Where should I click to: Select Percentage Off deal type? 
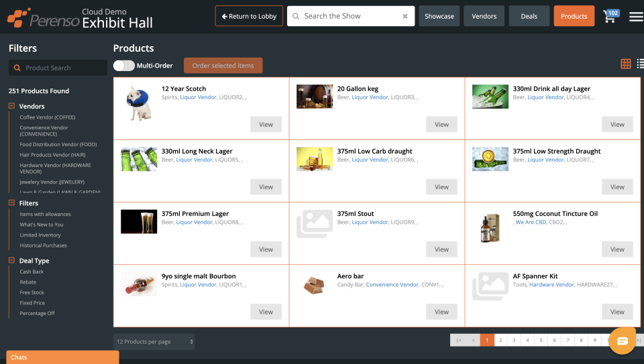[x=37, y=313]
